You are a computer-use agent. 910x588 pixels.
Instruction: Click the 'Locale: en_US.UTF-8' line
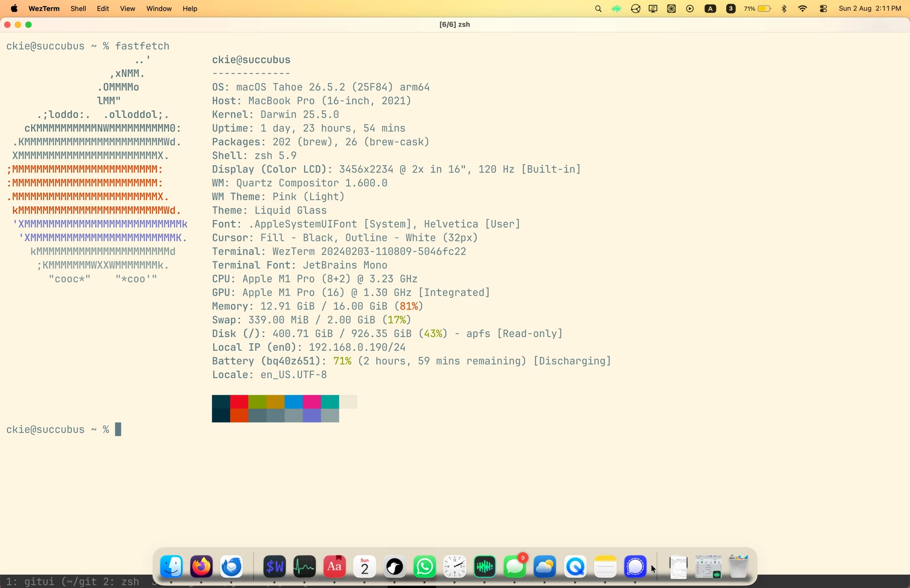(x=269, y=375)
